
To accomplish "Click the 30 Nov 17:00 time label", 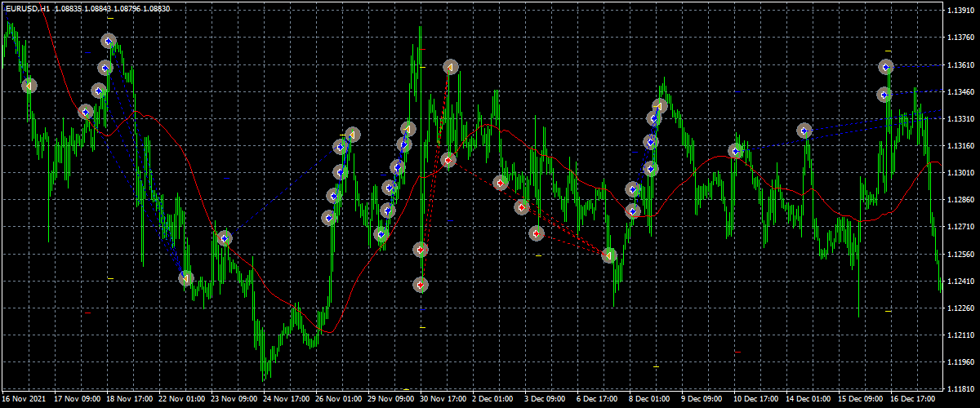I will 443,400.
